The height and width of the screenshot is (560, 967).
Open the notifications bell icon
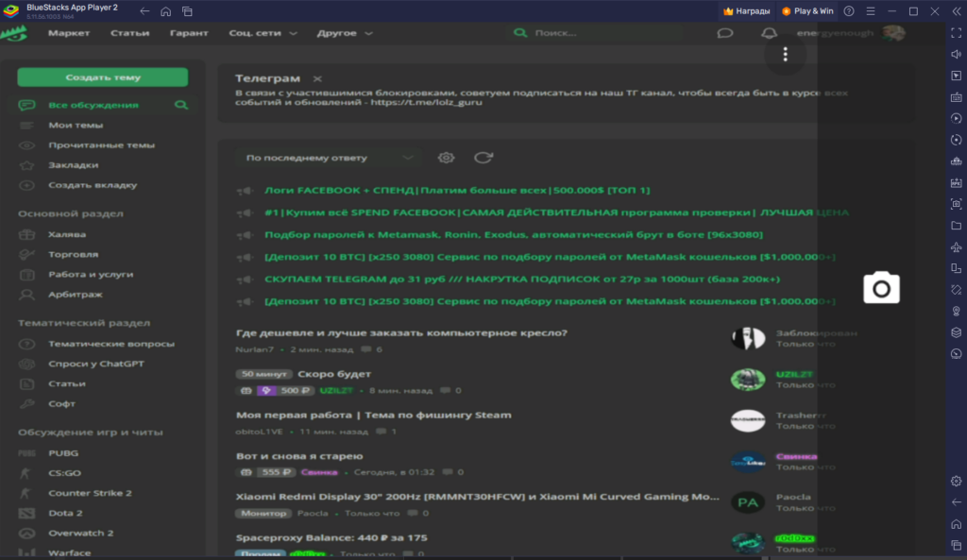[x=770, y=33]
